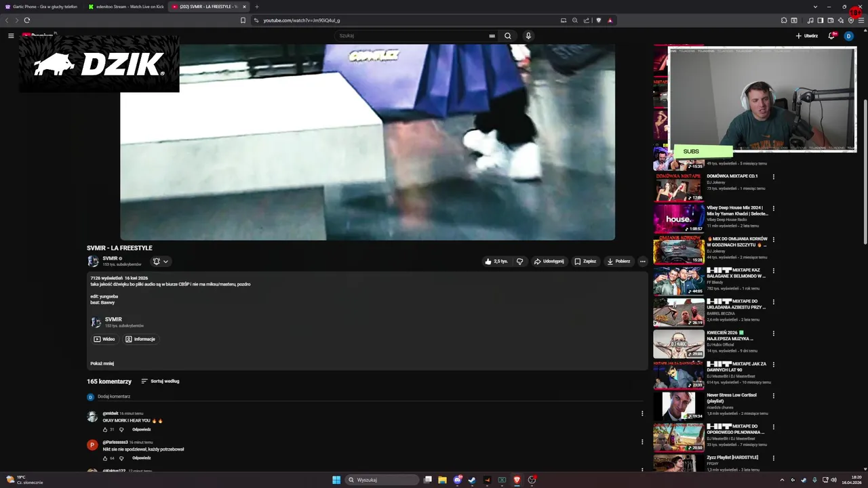Click Pobierz download button
Screen dimensions: 868x488
618,261
